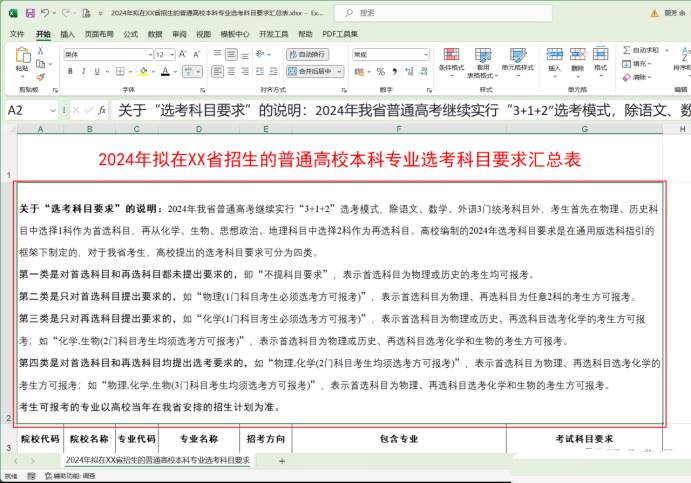The image size is (691, 483).
Task: Select the 院校名称 header cell
Action: [x=89, y=439]
